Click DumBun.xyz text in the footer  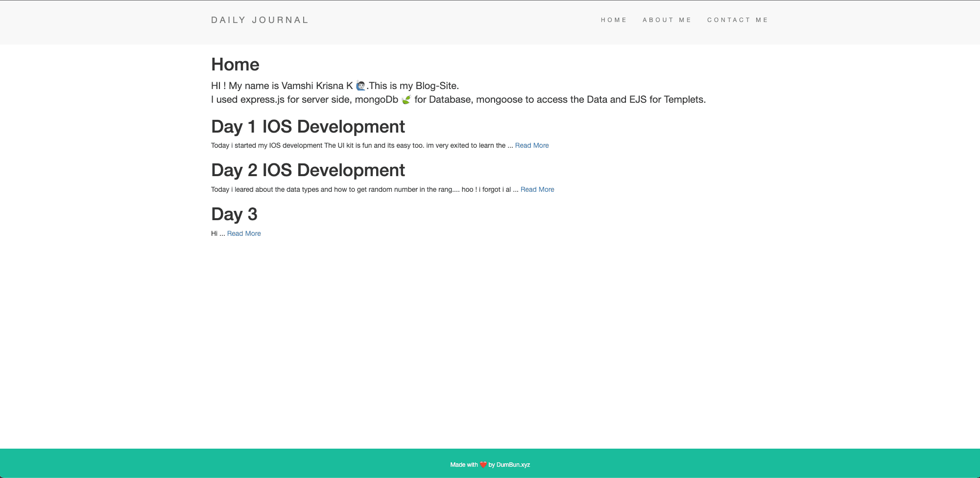tap(513, 465)
